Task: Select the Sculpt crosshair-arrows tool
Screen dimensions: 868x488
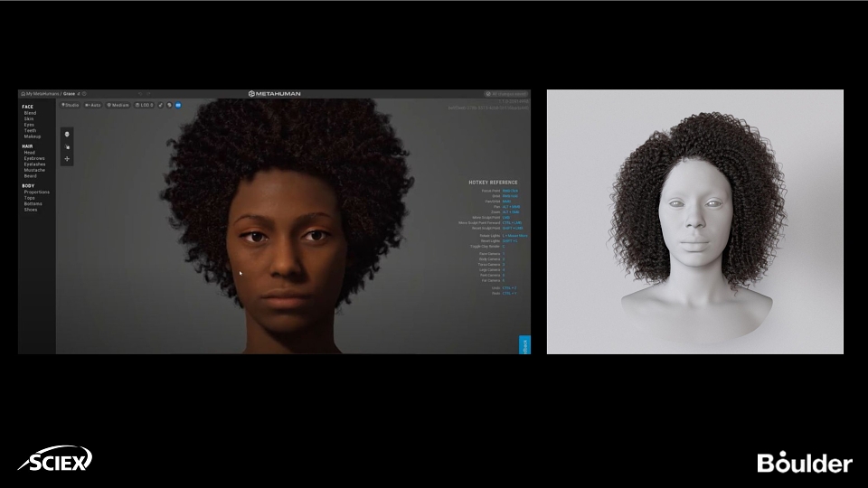Action: pyautogui.click(x=67, y=159)
